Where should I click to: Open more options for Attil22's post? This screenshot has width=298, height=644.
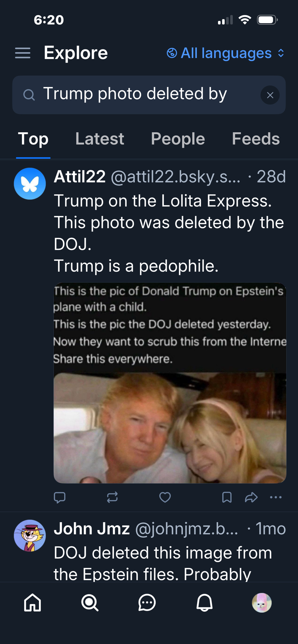coord(276,497)
